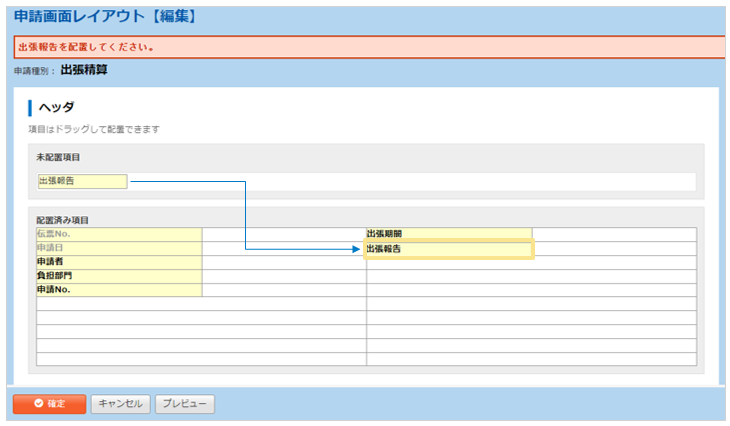Click the red 出張報告を配置してください error banner
730x426 pixels.
(368, 47)
